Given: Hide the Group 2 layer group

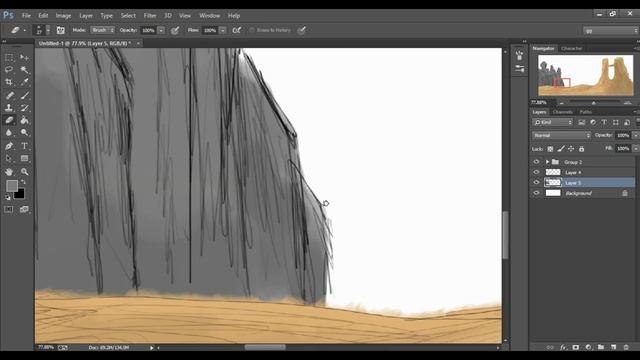Looking at the screenshot, I should [536, 162].
